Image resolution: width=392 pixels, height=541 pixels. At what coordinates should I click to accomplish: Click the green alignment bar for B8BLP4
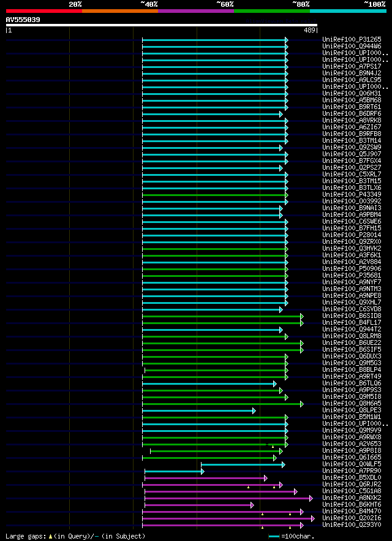pyautogui.click(x=216, y=370)
